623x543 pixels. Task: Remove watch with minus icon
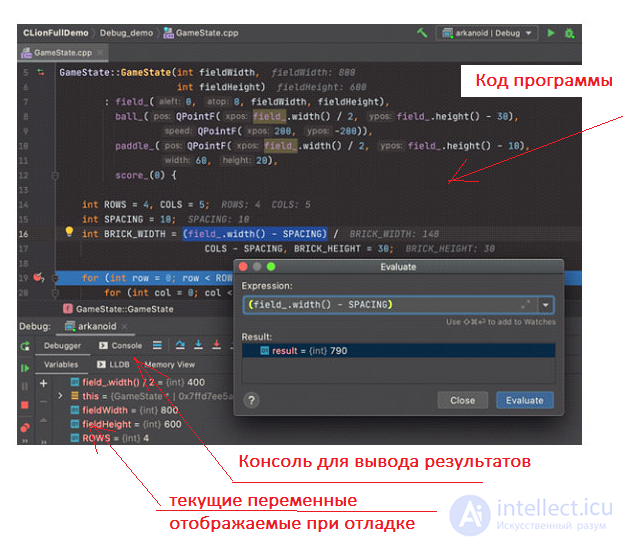(x=44, y=402)
